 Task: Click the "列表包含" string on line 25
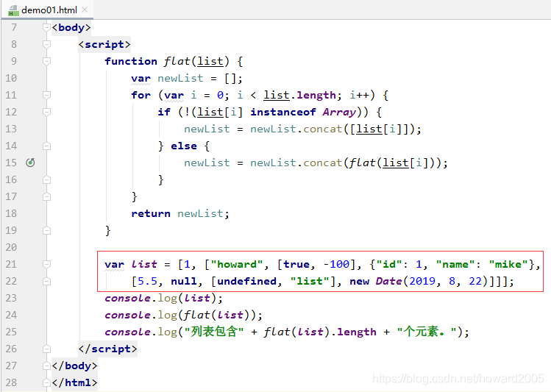tap(213, 332)
